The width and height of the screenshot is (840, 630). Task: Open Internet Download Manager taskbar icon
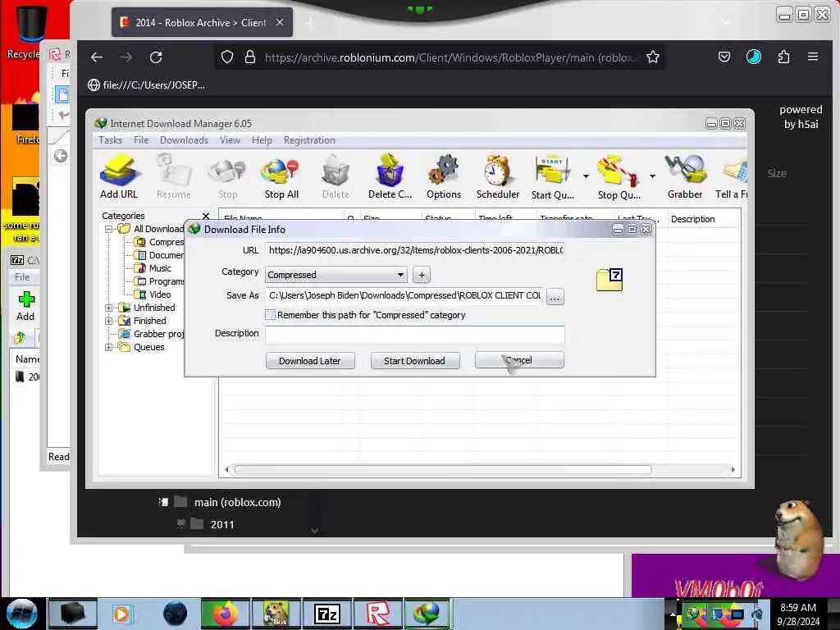[x=428, y=614]
